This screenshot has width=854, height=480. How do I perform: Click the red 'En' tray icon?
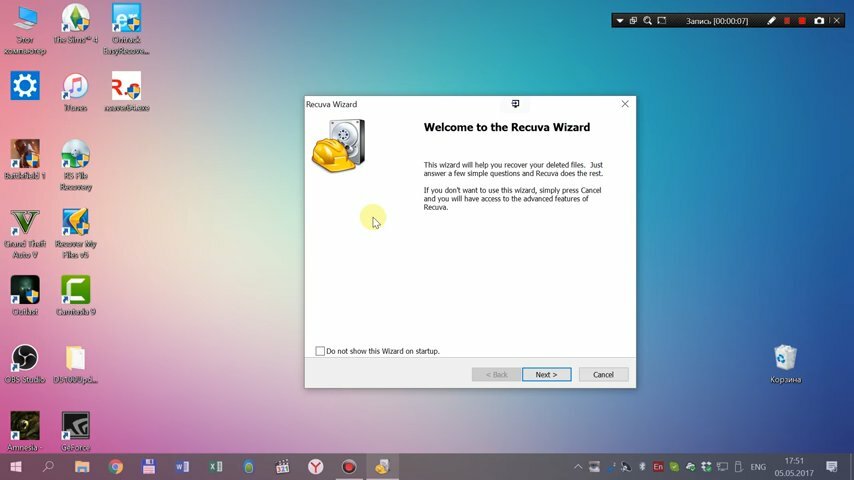click(658, 467)
